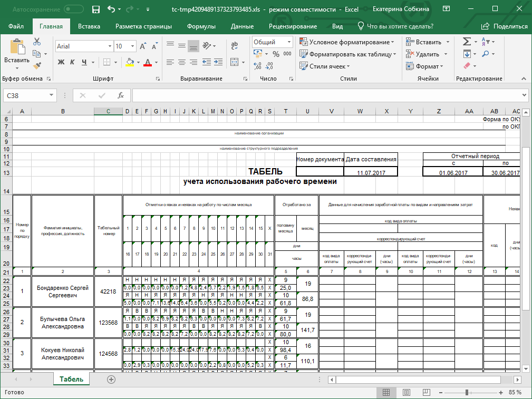This screenshot has width=532, height=399.
Task: Open the Формулы ribbon tab
Action: click(x=201, y=26)
